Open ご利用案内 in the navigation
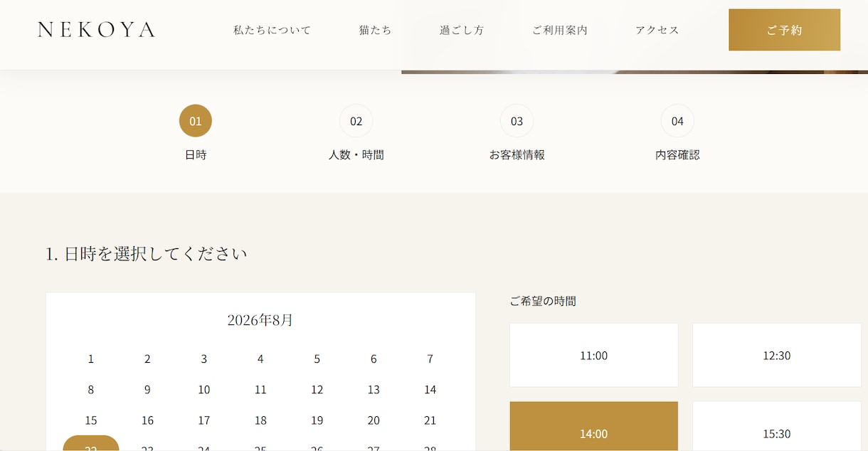The width and height of the screenshot is (868, 451). pos(560,30)
